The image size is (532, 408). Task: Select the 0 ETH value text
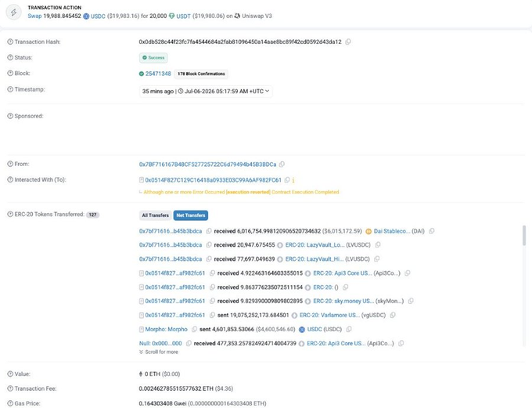pos(153,374)
